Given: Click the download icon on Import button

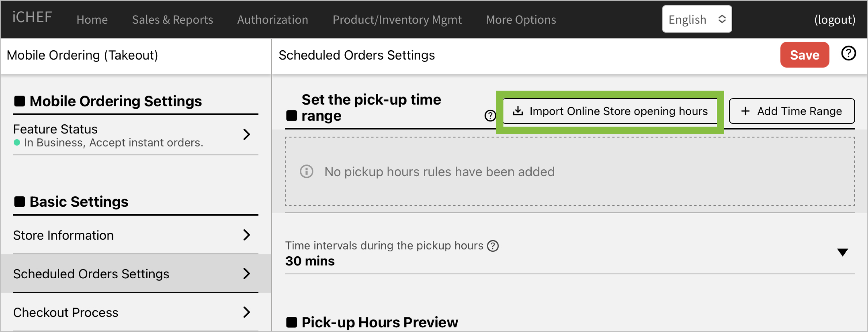Looking at the screenshot, I should point(518,111).
